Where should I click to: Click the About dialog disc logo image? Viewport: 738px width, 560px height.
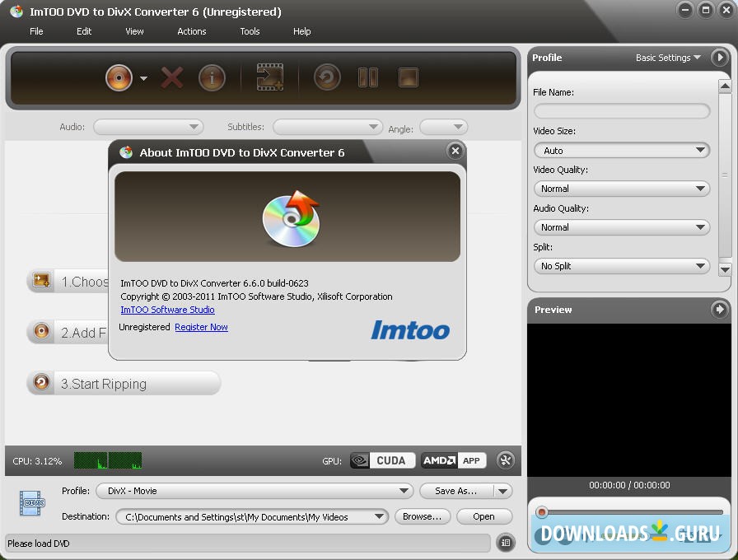(292, 218)
